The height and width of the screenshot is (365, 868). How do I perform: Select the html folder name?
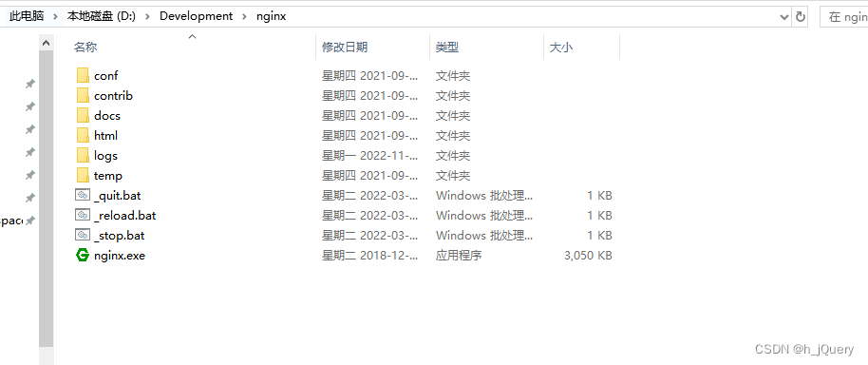[105, 136]
